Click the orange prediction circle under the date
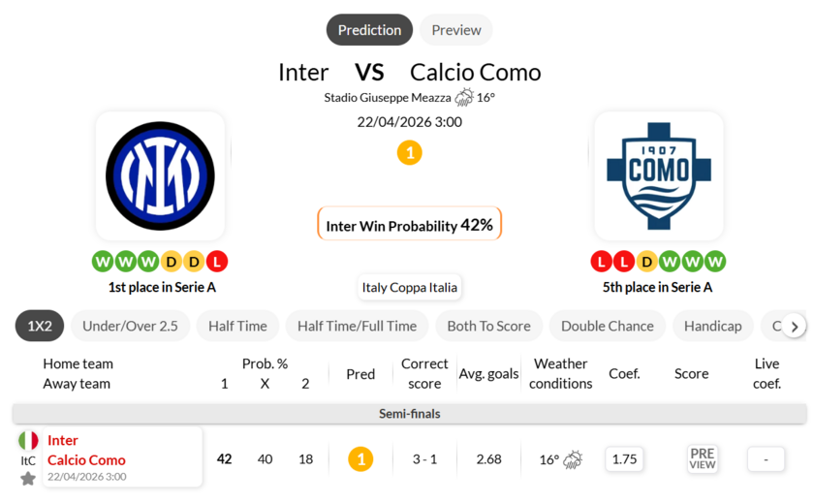The image size is (814, 504). click(x=410, y=152)
